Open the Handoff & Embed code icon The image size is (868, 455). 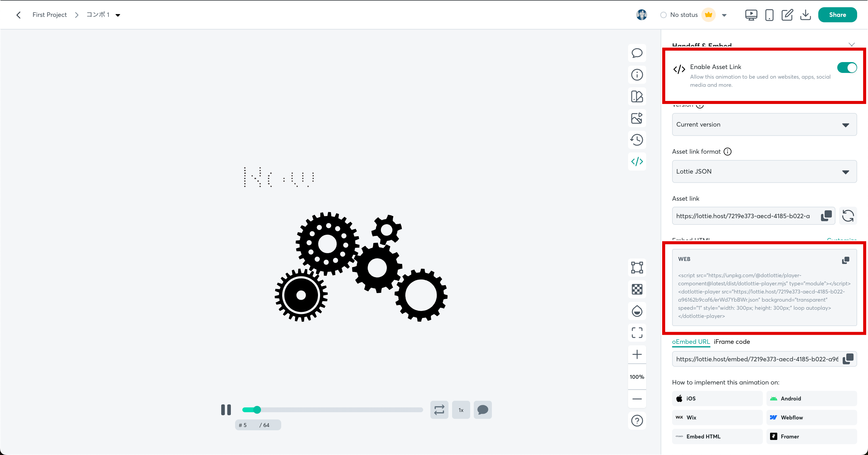pyautogui.click(x=637, y=162)
